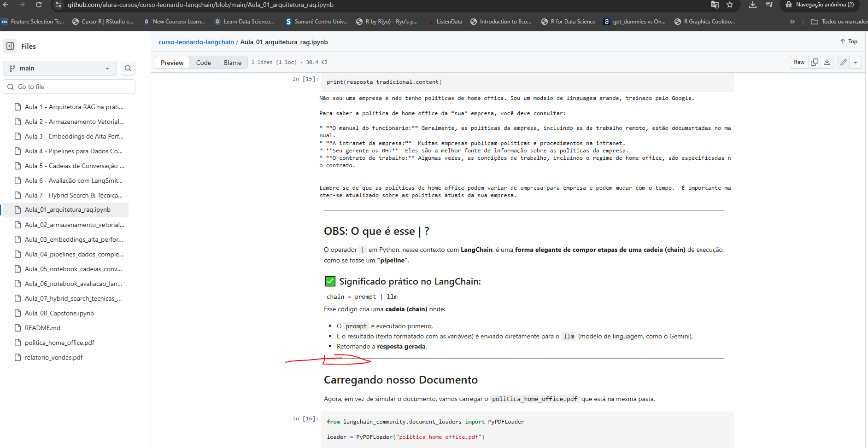
Task: Open README.md file
Action: [x=42, y=328]
